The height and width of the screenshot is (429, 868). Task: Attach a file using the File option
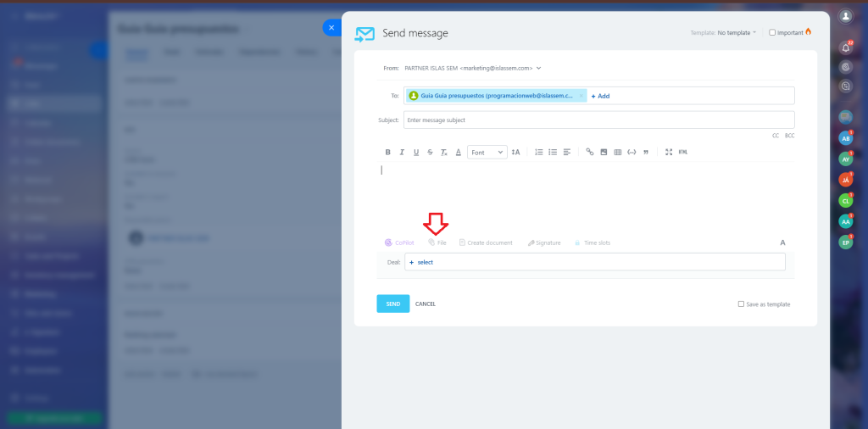coord(437,242)
